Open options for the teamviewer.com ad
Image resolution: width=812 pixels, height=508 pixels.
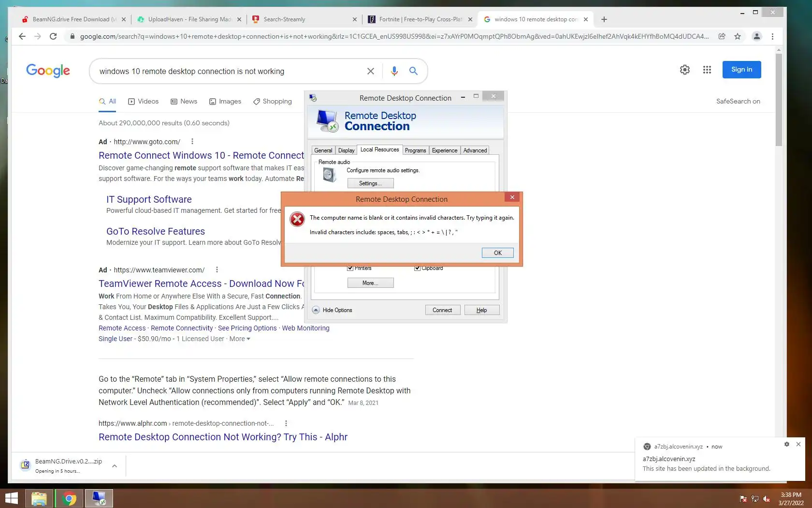coord(217,270)
